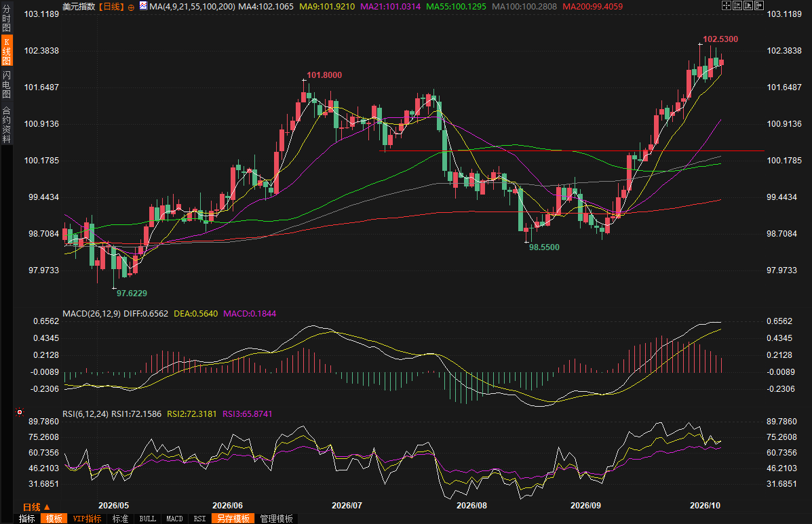Select the BULL template option

click(148, 519)
